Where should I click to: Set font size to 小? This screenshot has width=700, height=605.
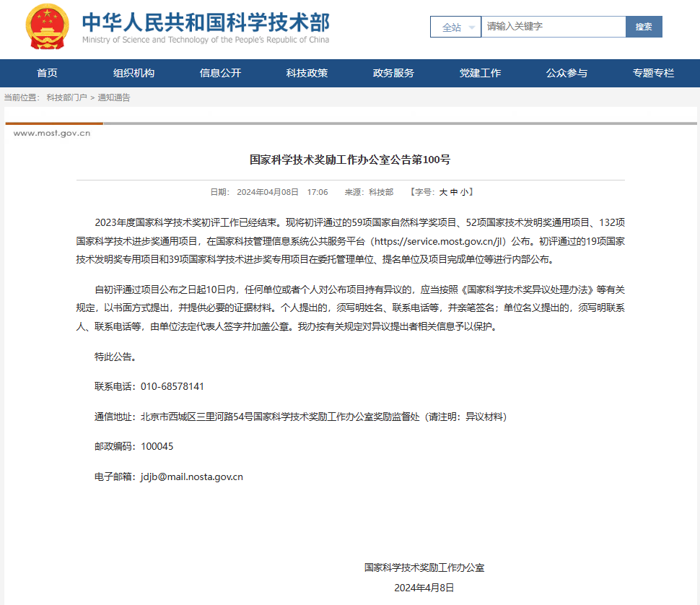tap(464, 193)
